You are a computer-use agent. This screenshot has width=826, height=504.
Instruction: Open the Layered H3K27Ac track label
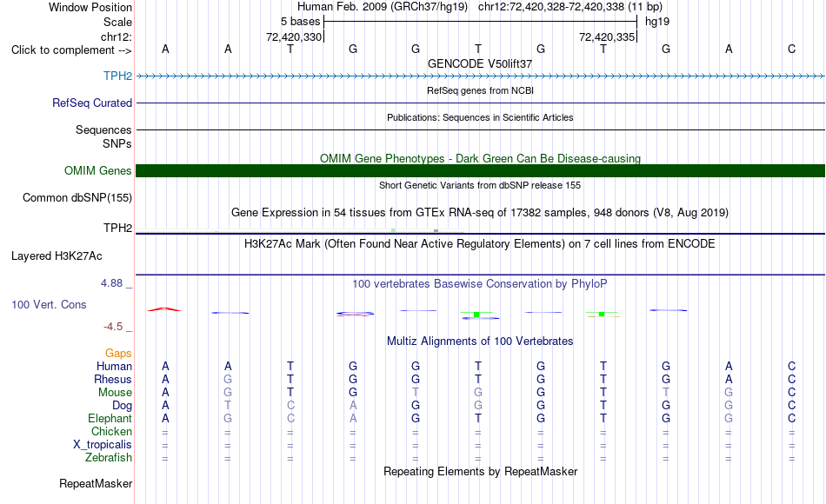point(57,256)
